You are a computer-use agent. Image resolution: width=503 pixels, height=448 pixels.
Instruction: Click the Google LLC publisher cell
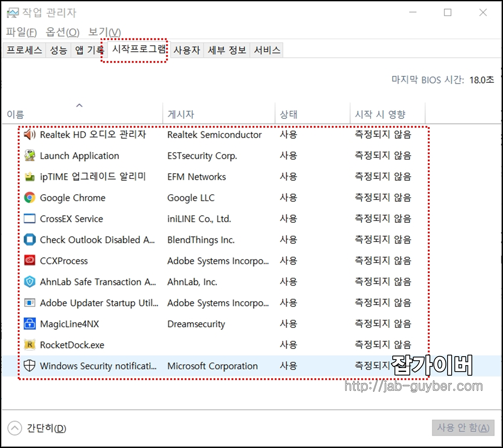191,198
